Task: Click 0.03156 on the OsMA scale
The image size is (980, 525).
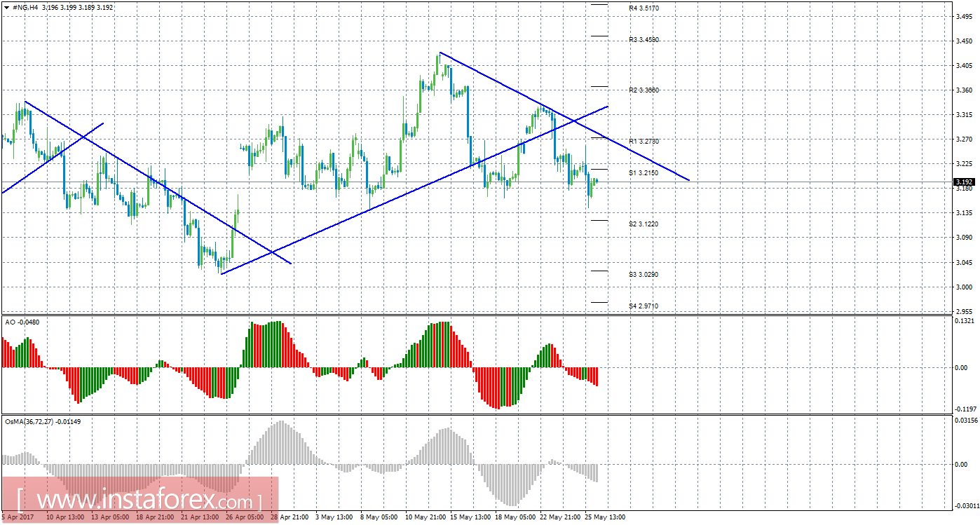Action: 966,421
